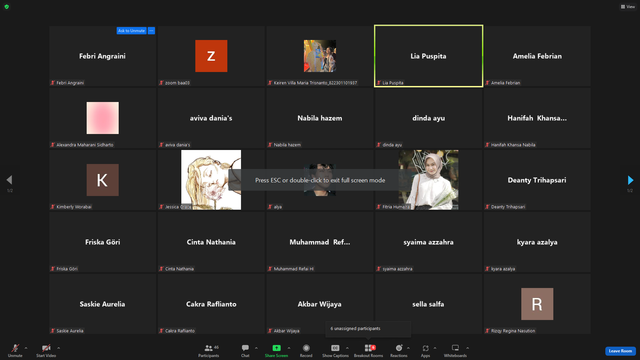Expand chat options caret
The height and width of the screenshot is (360, 640).
[256, 348]
